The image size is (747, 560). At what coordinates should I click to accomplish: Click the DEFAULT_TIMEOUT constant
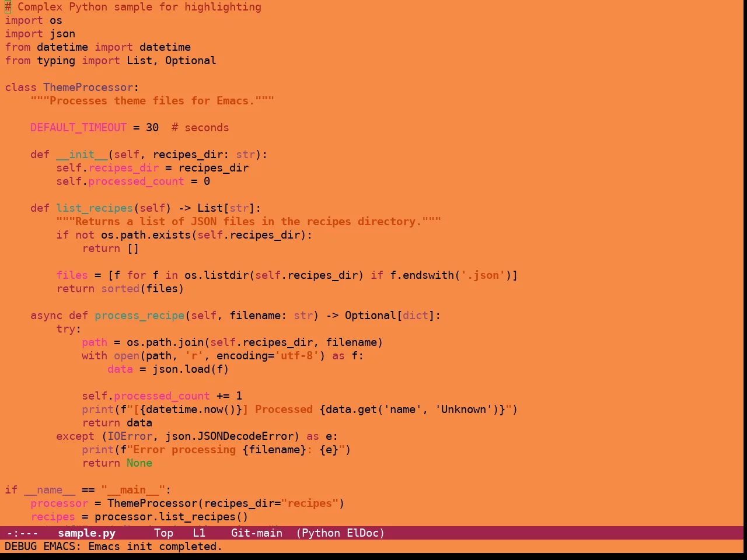pyautogui.click(x=78, y=128)
